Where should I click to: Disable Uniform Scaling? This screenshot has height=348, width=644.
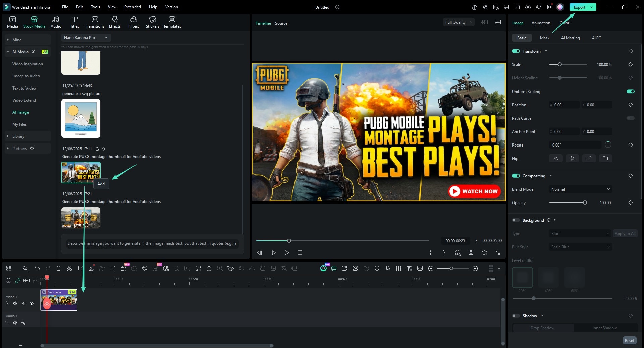tap(630, 91)
